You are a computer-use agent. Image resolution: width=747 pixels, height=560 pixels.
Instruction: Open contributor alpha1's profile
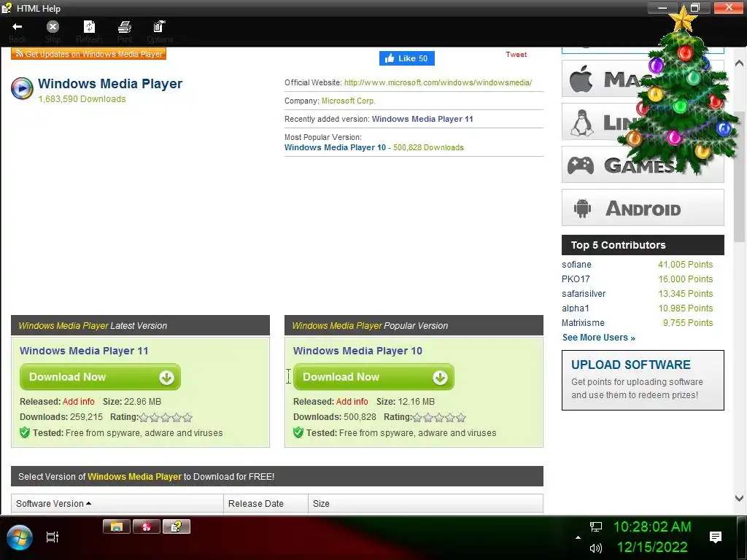576,308
